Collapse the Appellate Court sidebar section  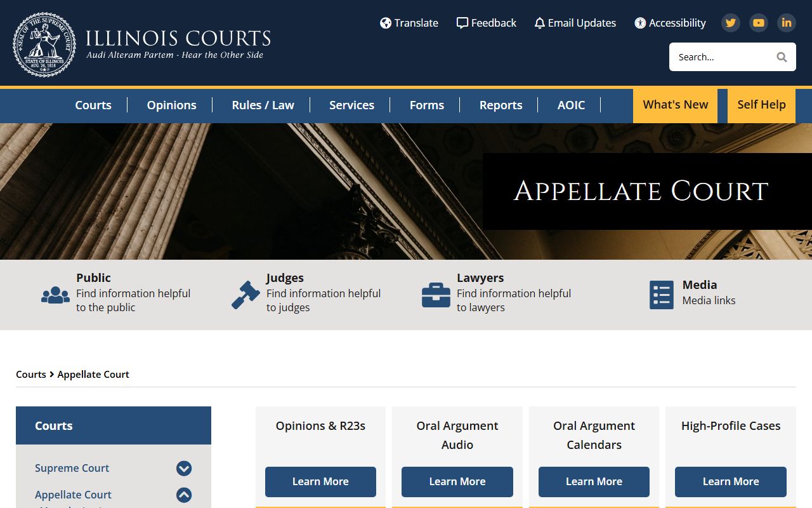(x=184, y=495)
